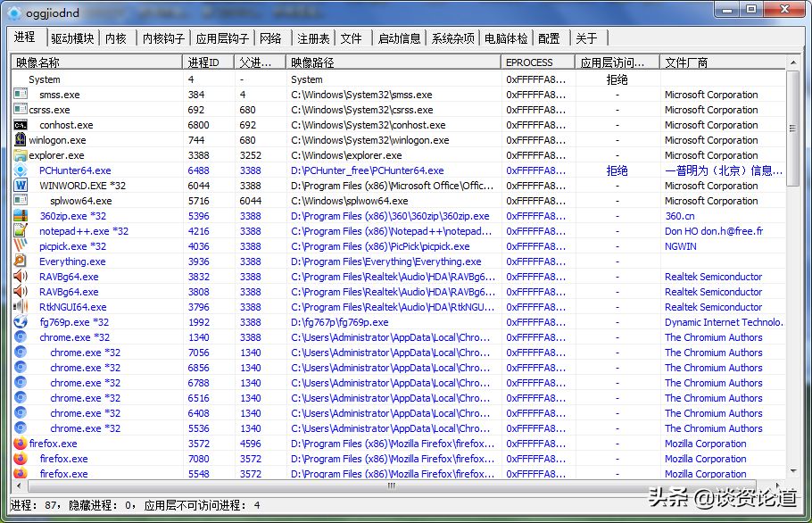Sort by 映像路径 column header
812x523 pixels.
point(393,62)
